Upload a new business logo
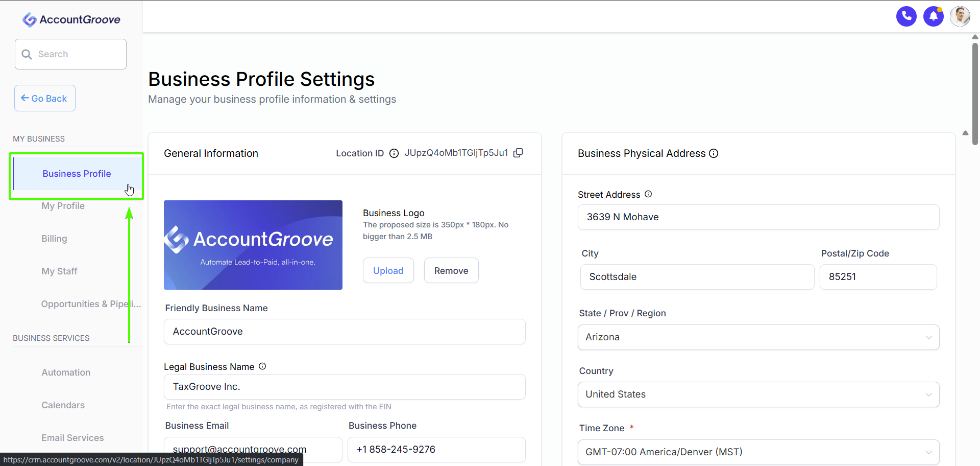The image size is (980, 466). tap(388, 270)
